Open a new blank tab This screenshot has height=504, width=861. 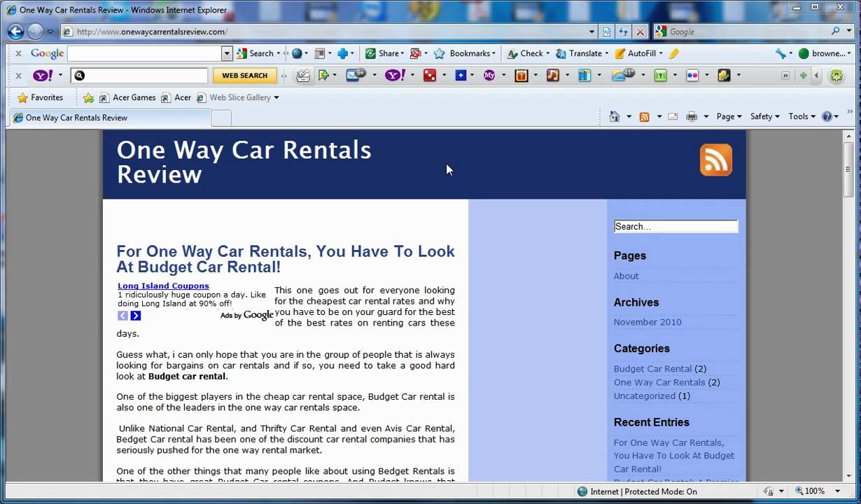pos(221,118)
